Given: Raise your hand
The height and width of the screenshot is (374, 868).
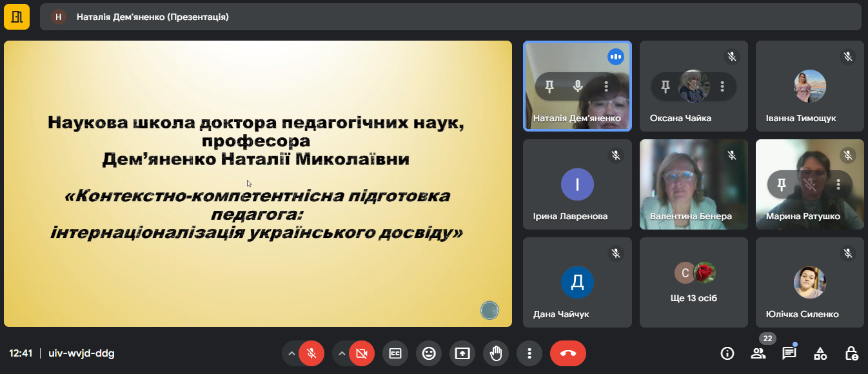Looking at the screenshot, I should click(496, 353).
